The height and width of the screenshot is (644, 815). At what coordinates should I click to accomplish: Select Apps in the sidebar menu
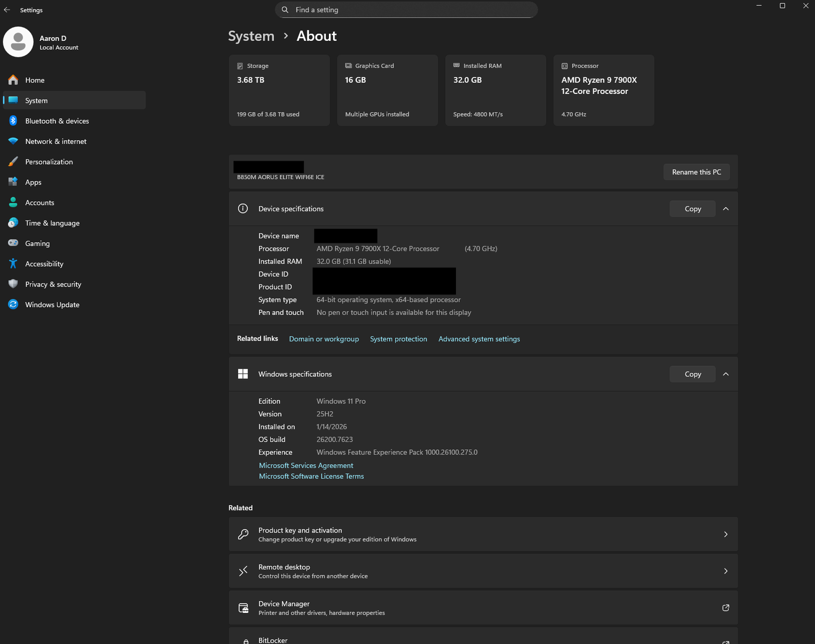(x=33, y=182)
